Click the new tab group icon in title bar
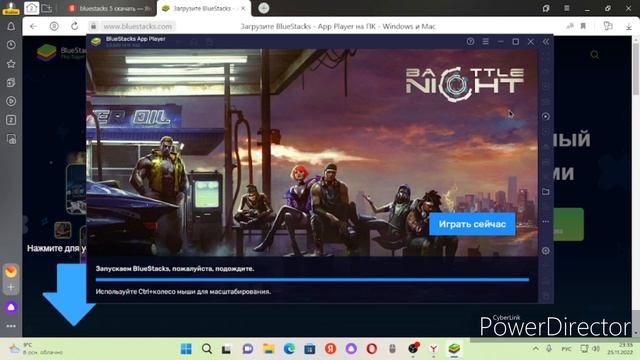The width and height of the screenshot is (640, 360). [47, 8]
